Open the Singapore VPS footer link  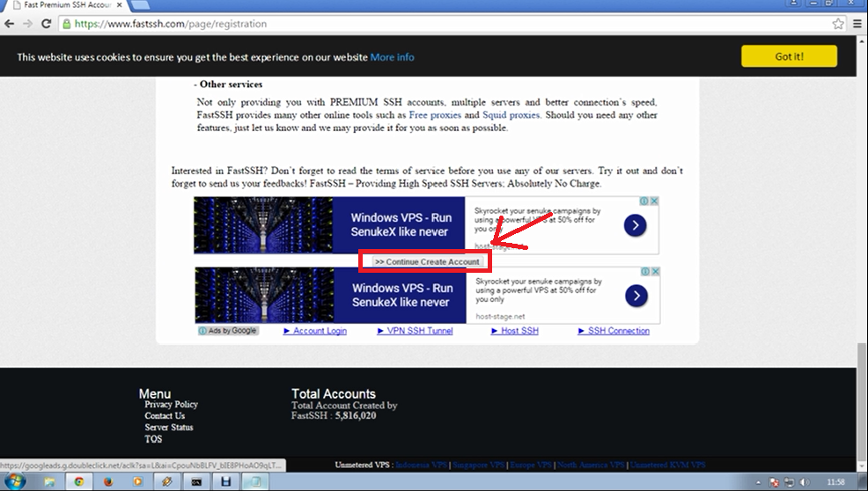point(478,465)
